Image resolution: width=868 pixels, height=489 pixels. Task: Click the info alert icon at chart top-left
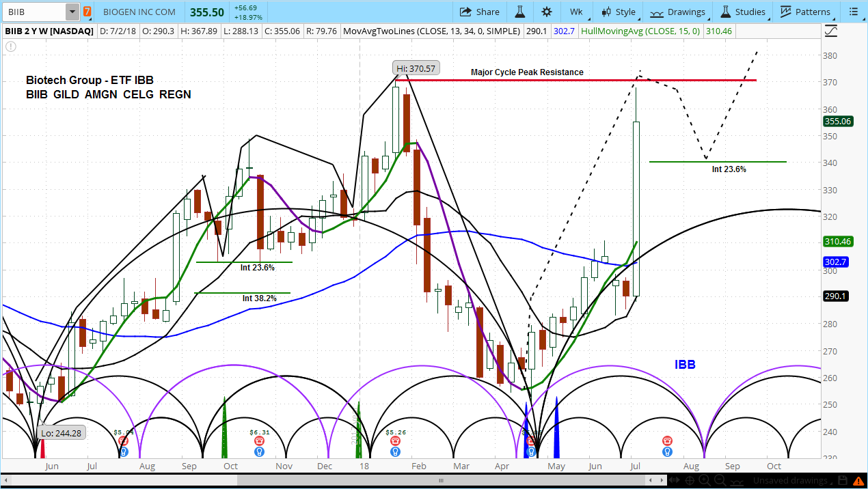click(11, 46)
